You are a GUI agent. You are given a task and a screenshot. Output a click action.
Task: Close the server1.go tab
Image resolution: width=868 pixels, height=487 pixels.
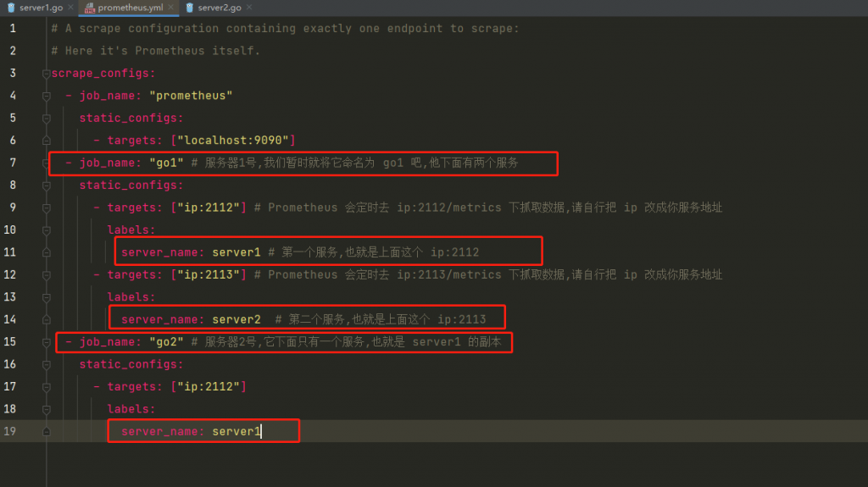coord(71,7)
